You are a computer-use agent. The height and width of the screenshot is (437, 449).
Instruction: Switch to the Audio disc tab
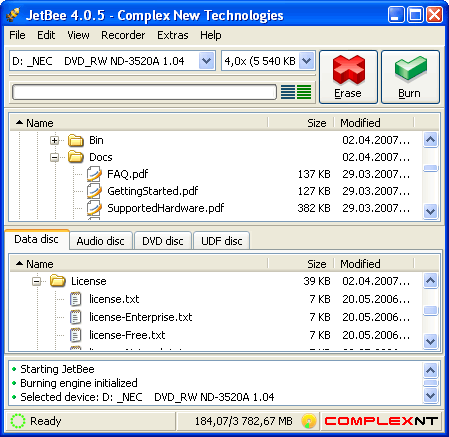coord(101,241)
